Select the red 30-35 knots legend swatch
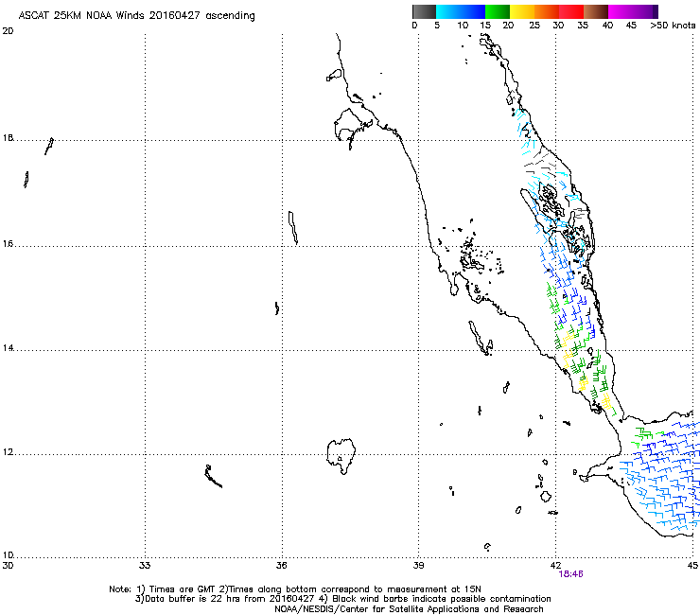This screenshot has height=615, width=700. (x=571, y=11)
